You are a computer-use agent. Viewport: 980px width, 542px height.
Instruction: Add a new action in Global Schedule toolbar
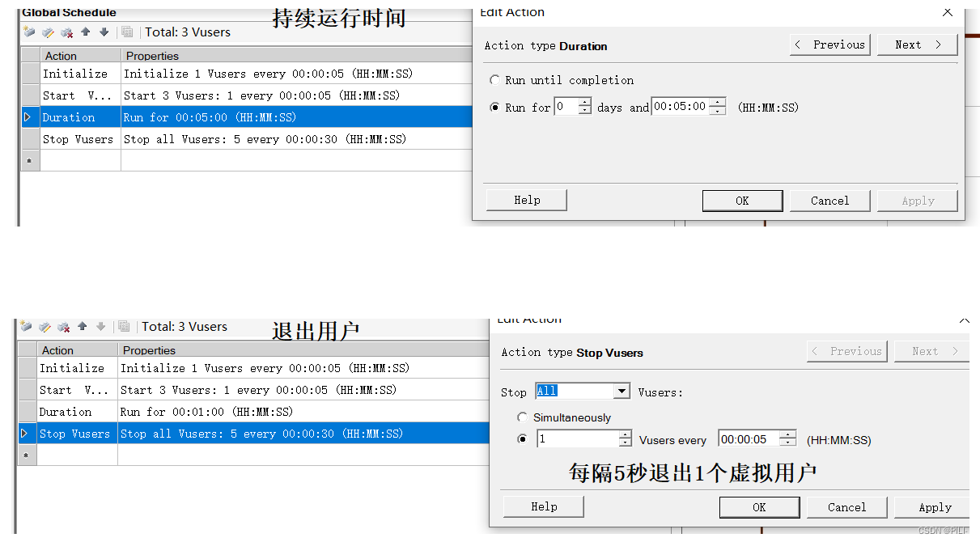tap(29, 32)
